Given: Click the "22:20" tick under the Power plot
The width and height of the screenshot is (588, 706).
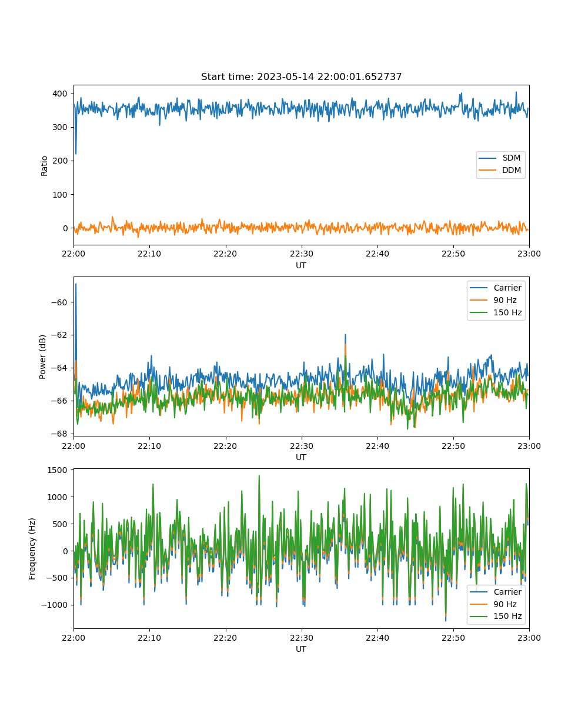Looking at the screenshot, I should (x=225, y=445).
